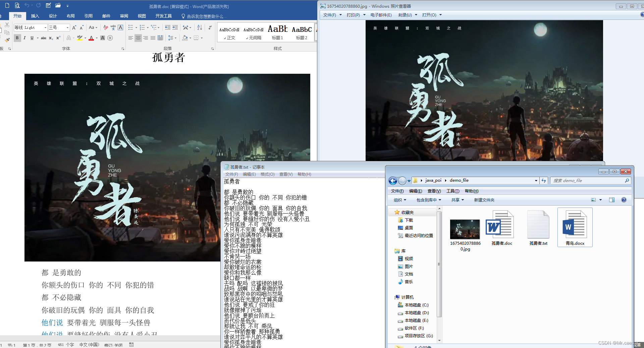Open the Change Case Aa dropdown
Viewport: 644px width, 348px height.
tap(93, 27)
